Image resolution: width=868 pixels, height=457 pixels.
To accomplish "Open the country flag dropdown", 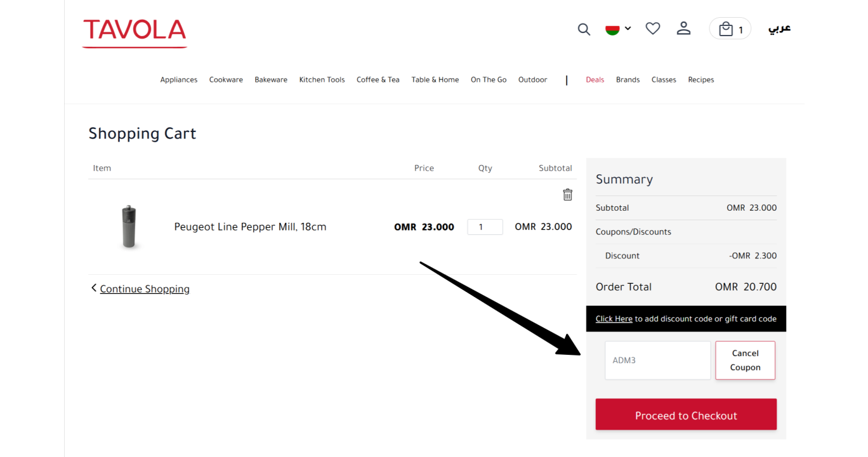I will [618, 29].
